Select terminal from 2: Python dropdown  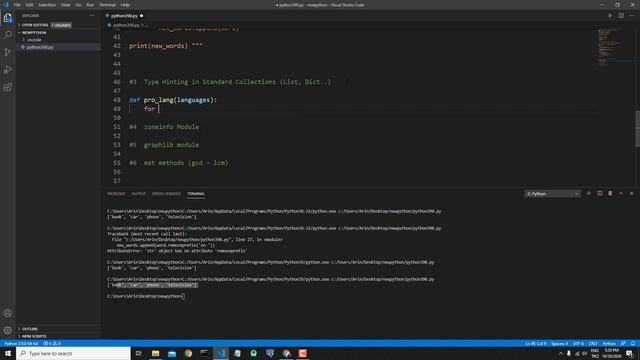click(552, 194)
